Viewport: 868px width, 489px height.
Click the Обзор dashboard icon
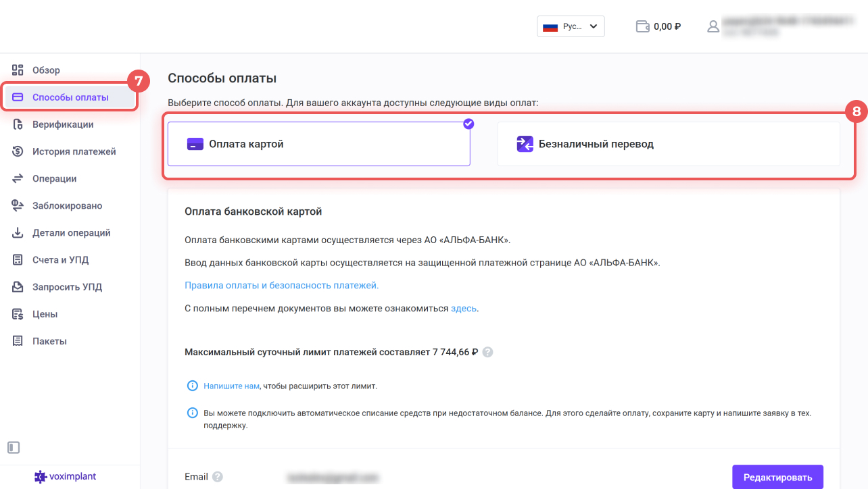18,70
